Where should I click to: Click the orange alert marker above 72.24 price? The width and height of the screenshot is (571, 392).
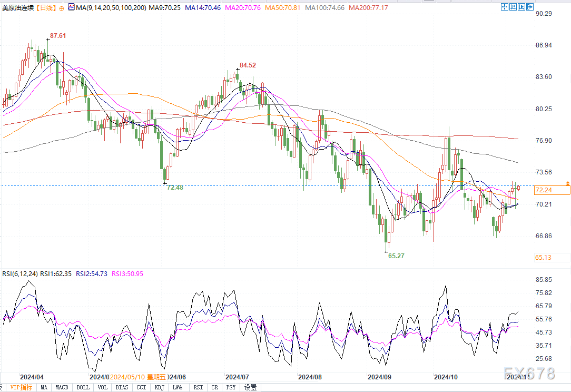tap(568, 183)
